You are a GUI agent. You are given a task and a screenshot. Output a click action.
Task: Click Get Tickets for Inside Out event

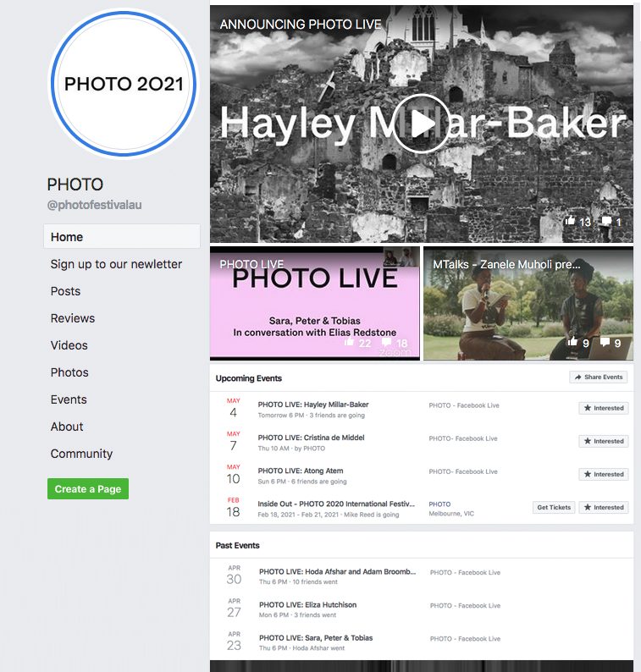point(554,508)
